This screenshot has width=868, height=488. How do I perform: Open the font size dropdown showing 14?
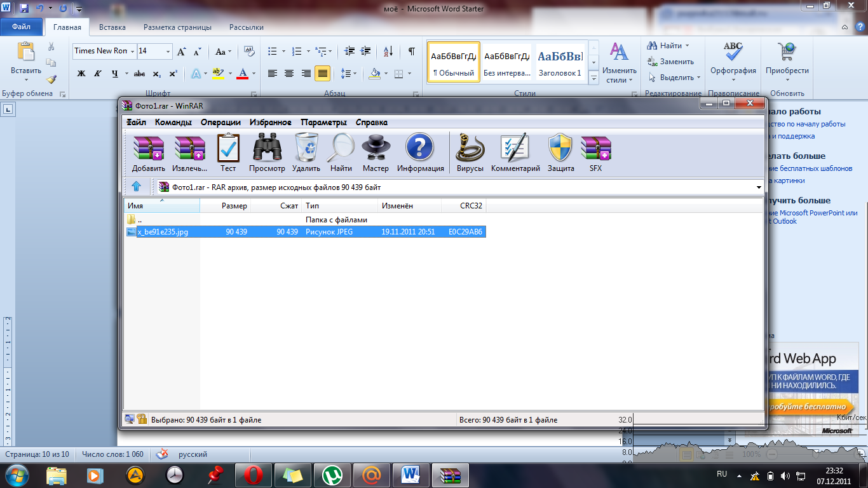coord(168,51)
